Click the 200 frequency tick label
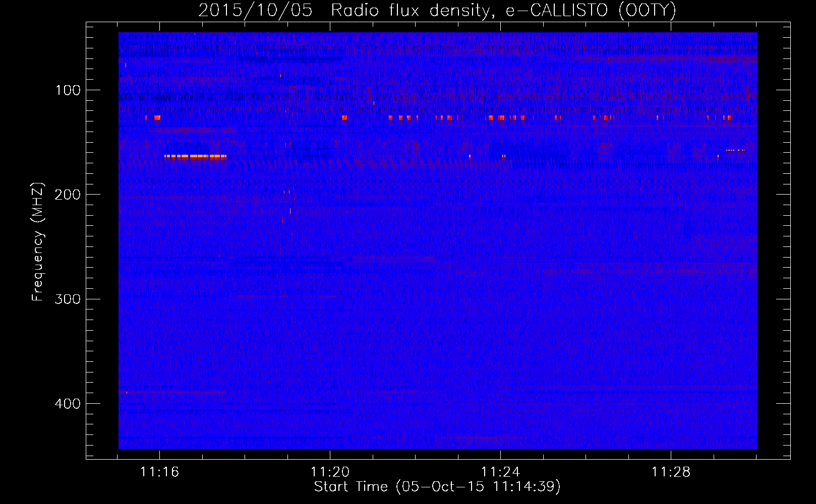 [x=68, y=195]
